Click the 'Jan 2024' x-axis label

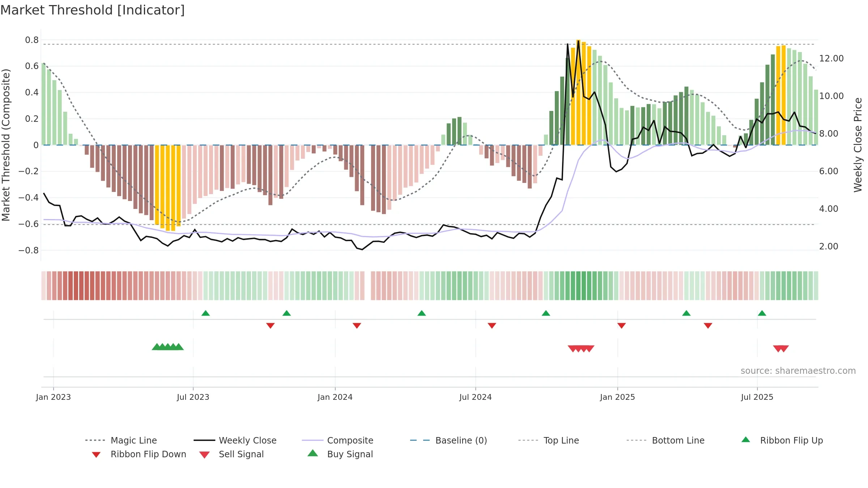click(335, 397)
